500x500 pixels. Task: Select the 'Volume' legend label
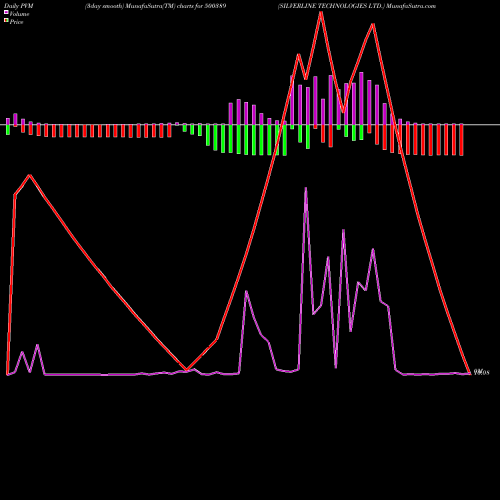19,14
